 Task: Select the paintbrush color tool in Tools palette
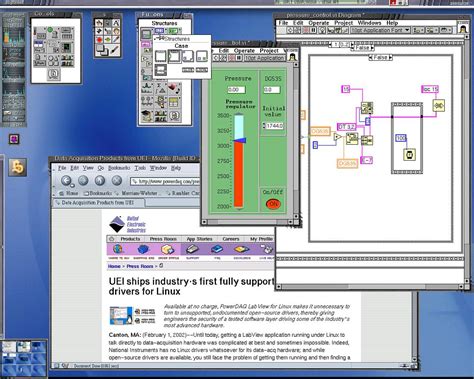click(115, 50)
